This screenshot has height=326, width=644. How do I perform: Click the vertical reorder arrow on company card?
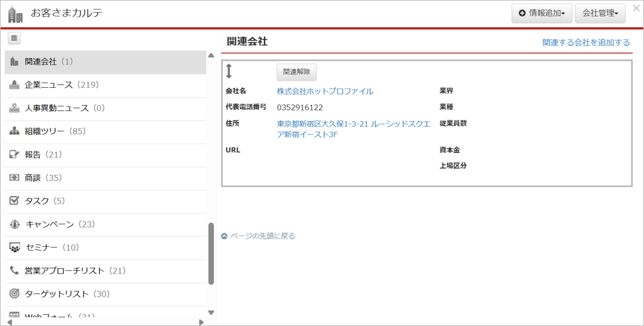[x=229, y=71]
